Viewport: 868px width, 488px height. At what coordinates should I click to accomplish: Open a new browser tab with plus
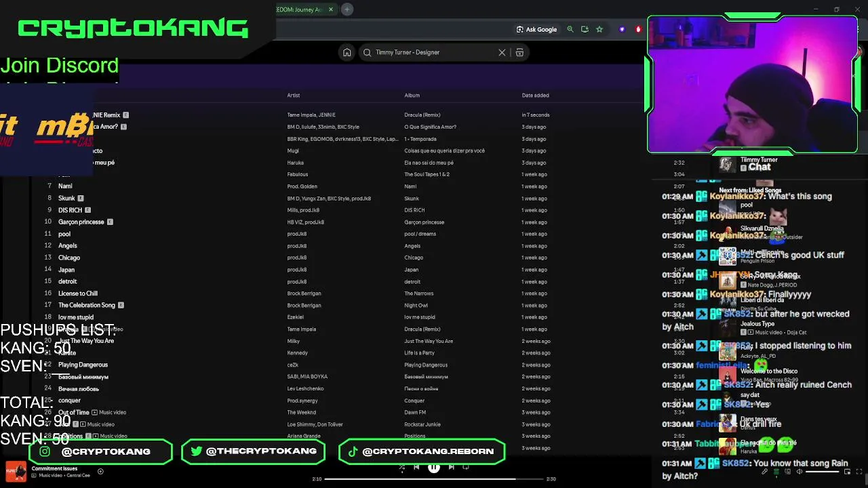pyautogui.click(x=347, y=9)
